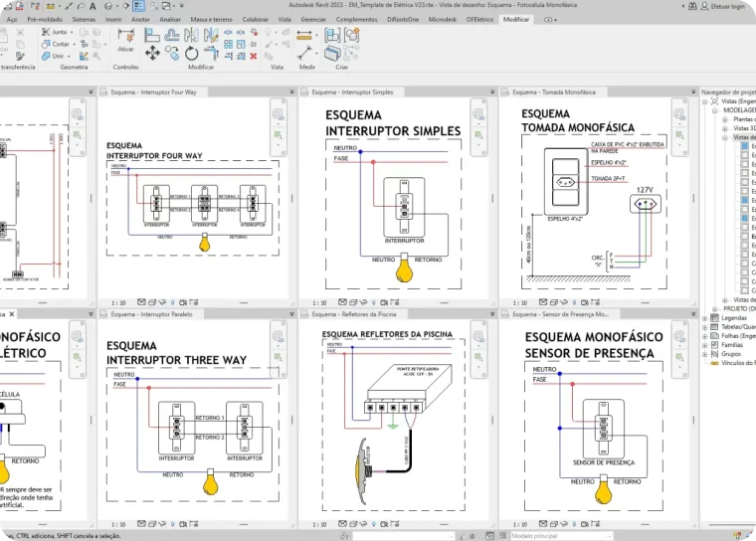756x541 pixels.
Task: Select the Array tool
Action: tap(229, 45)
